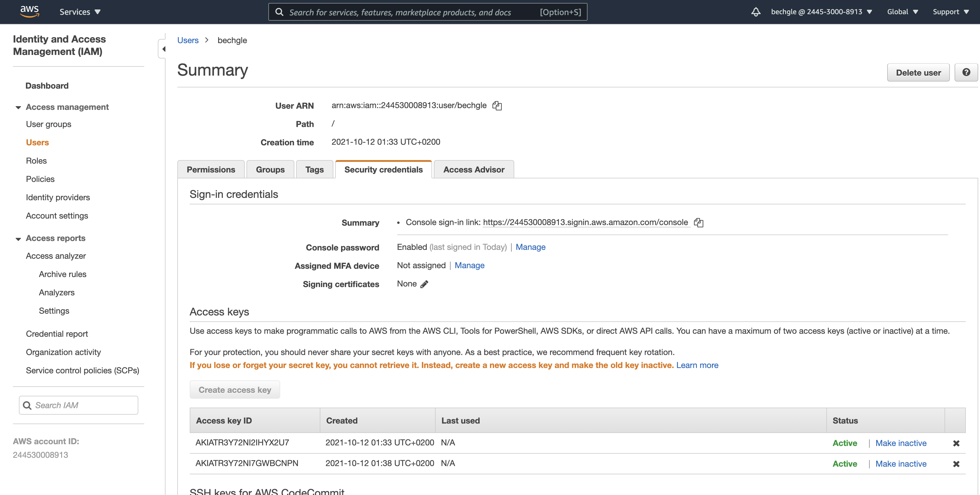Screen dimensions: 980x495
Task: Select the Security credentials tab
Action: (x=384, y=170)
